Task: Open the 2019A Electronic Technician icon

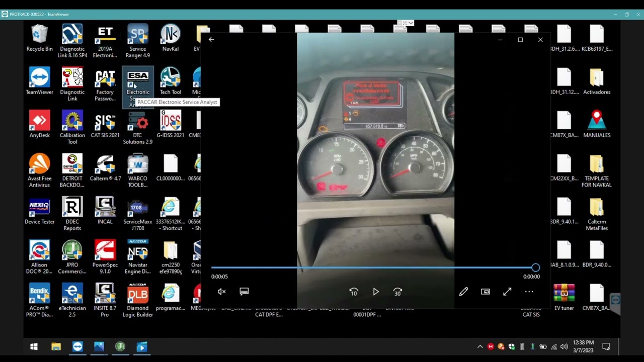Action: (x=105, y=40)
